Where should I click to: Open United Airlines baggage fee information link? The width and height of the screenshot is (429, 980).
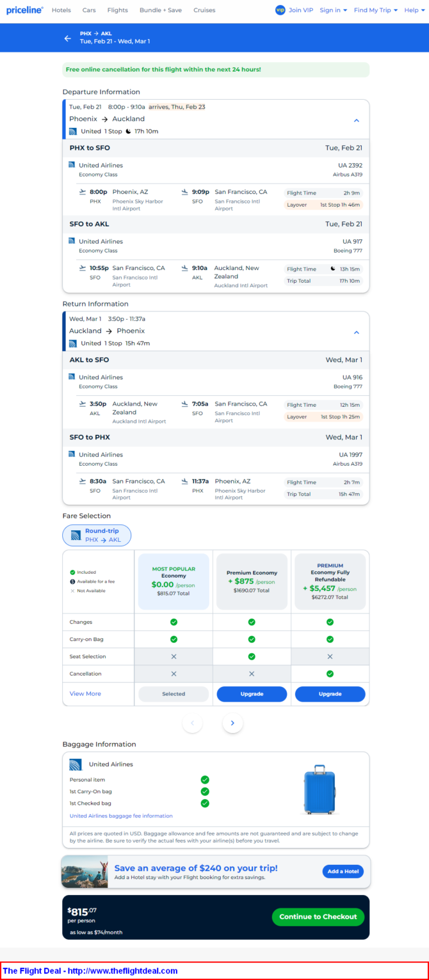(121, 816)
